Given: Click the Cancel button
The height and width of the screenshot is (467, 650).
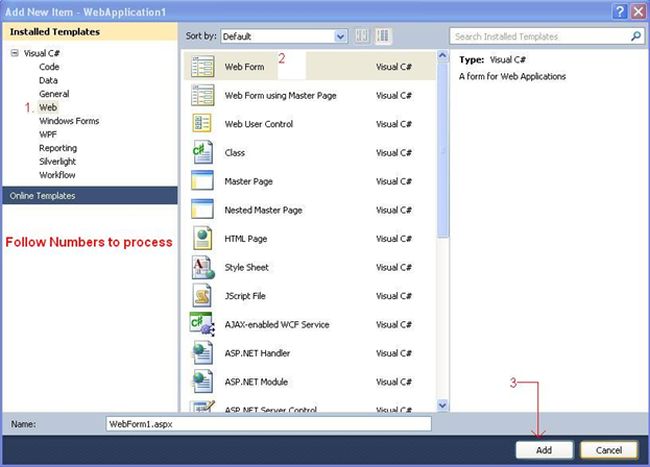Looking at the screenshot, I should (609, 450).
